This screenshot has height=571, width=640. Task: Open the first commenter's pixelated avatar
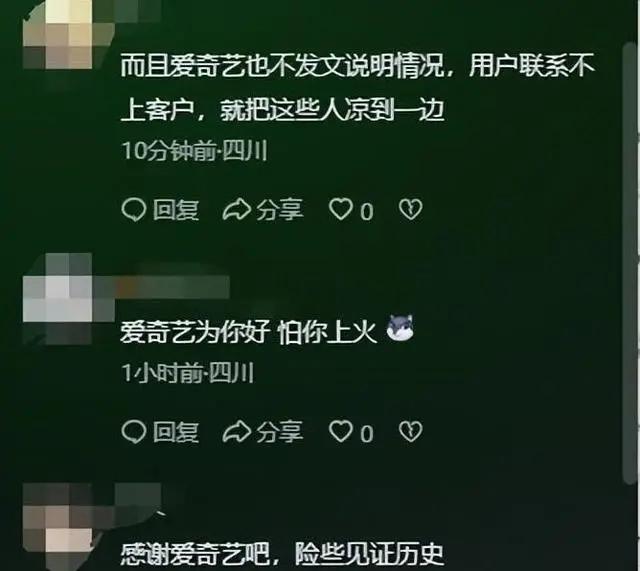(x=61, y=33)
